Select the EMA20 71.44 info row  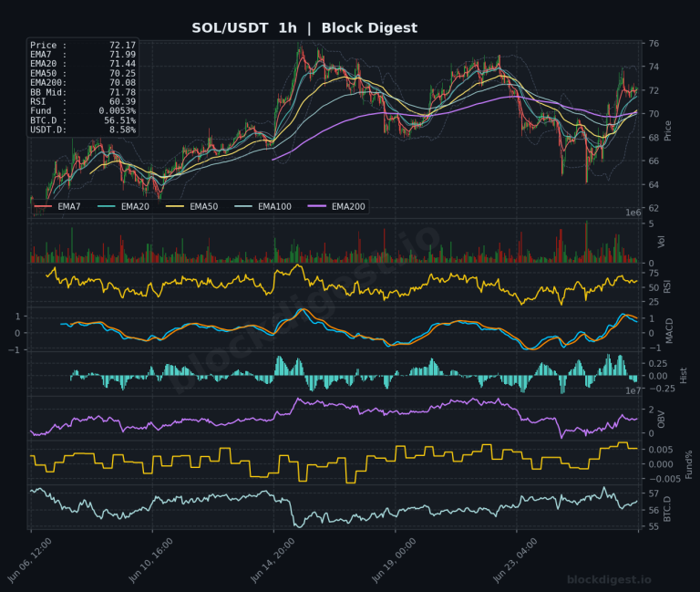83,64
